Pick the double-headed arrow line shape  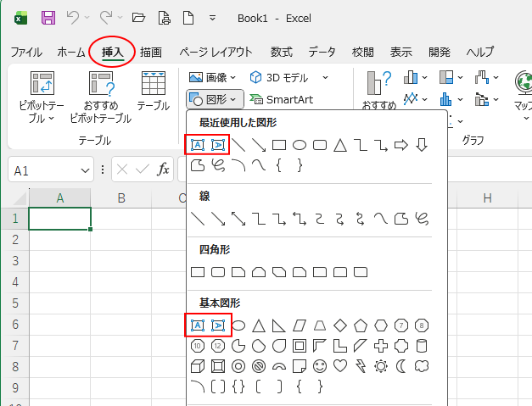click(x=238, y=219)
